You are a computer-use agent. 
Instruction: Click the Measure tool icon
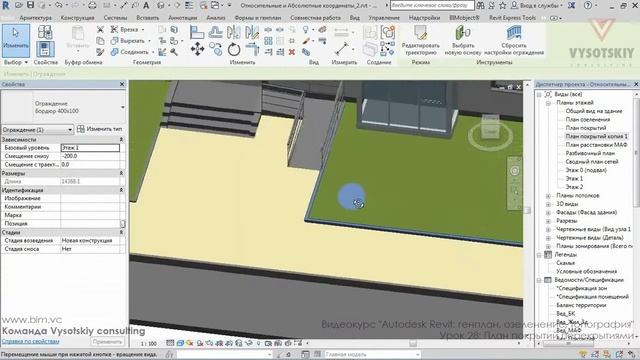pyautogui.click(x=341, y=49)
